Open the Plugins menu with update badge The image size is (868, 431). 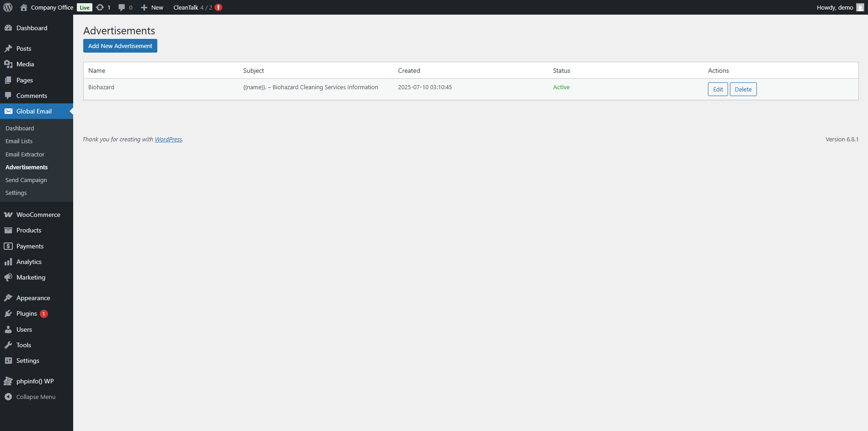click(x=27, y=313)
